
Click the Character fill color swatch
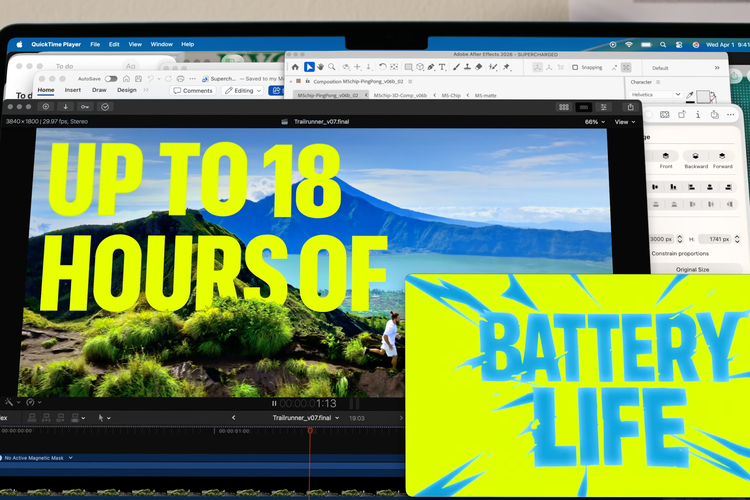[x=703, y=96]
